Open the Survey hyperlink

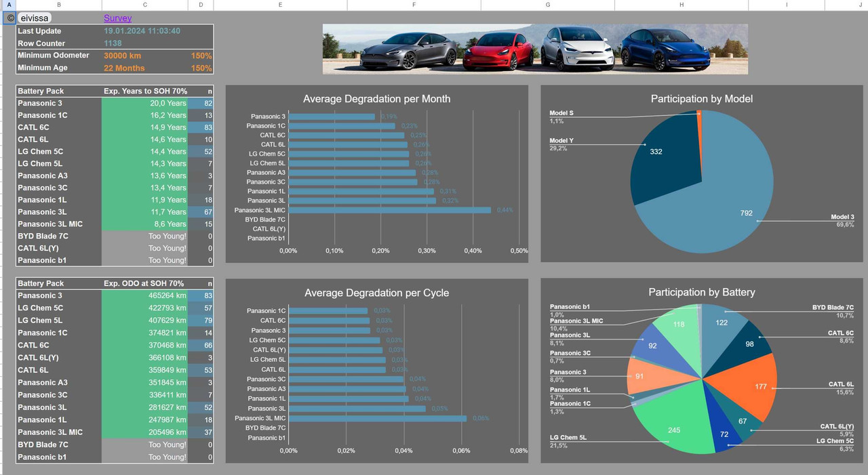(117, 18)
